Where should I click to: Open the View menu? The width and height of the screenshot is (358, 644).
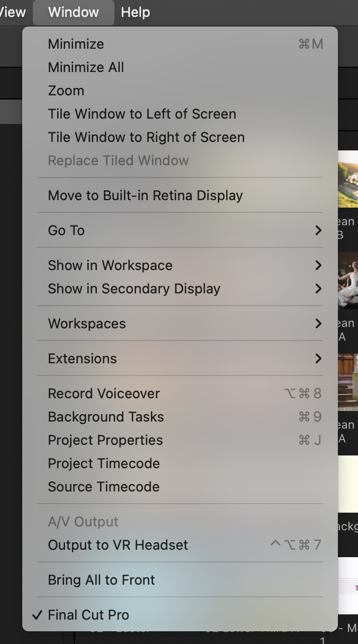pyautogui.click(x=11, y=12)
